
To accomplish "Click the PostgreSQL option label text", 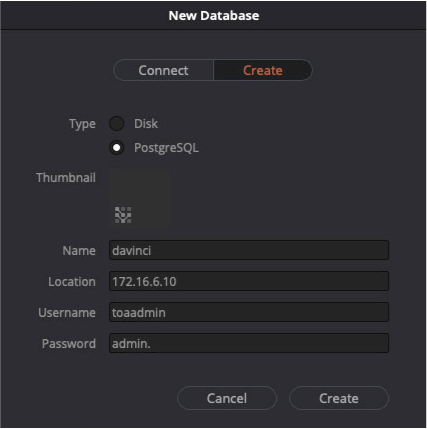I will tap(166, 148).
